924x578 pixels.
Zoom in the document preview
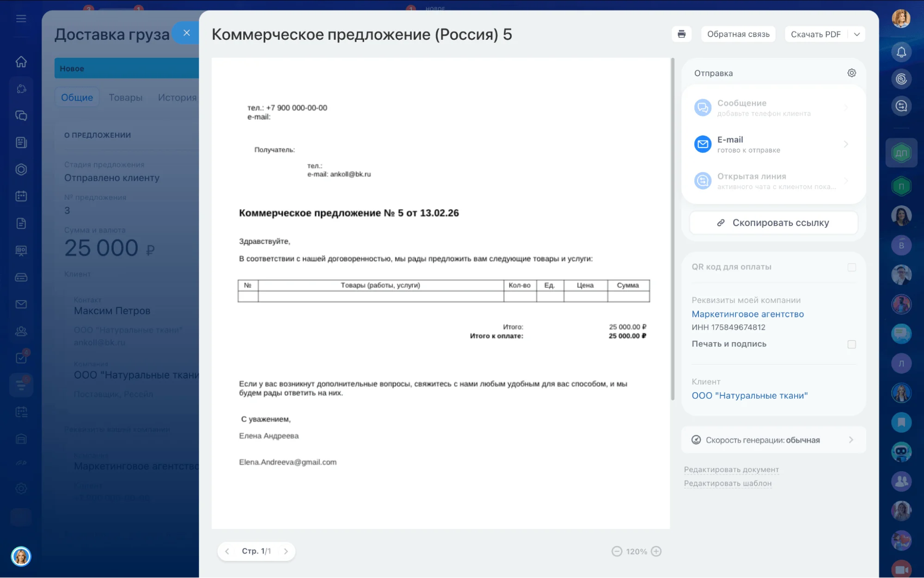[x=656, y=551]
